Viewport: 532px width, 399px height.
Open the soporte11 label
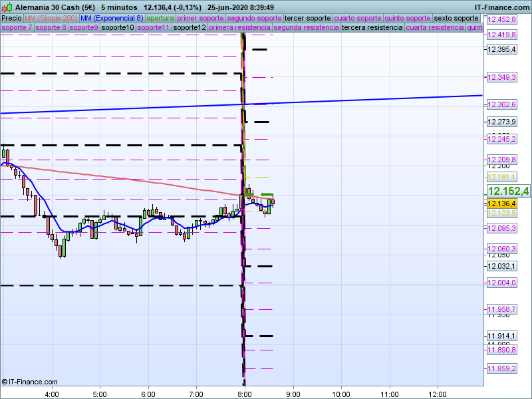154,27
